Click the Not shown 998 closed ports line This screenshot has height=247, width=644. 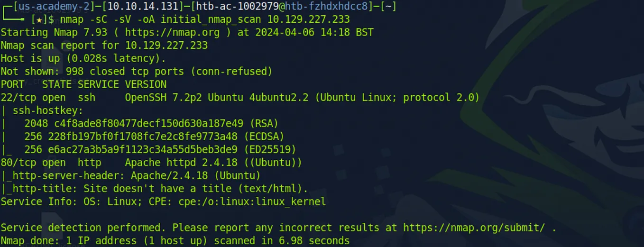[x=137, y=72]
